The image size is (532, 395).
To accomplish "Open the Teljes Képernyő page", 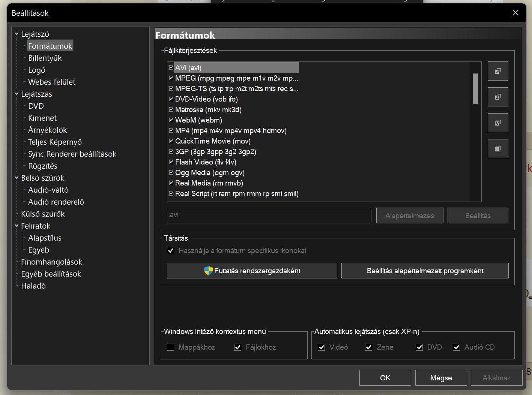I will click(x=55, y=142).
